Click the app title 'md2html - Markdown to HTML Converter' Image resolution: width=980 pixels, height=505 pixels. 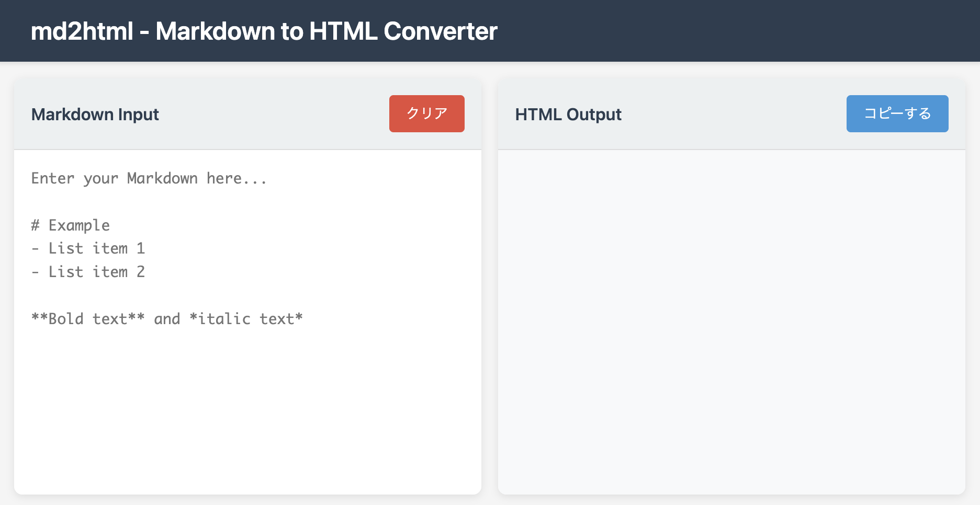click(264, 31)
